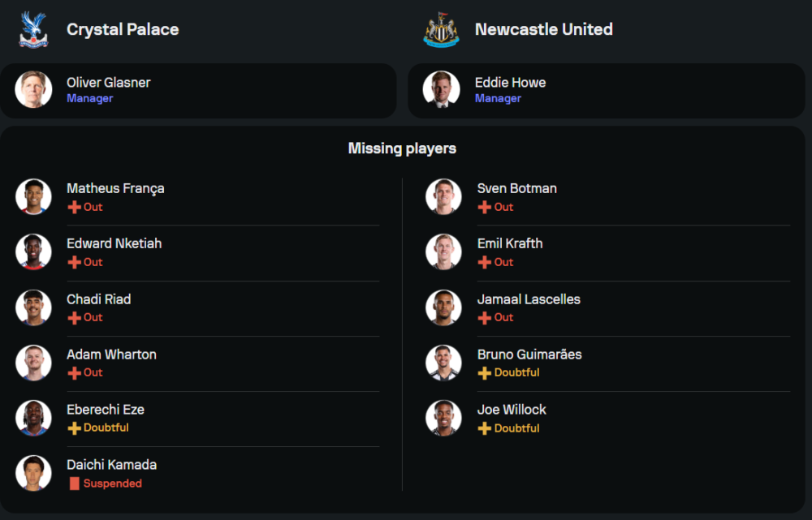Click the Eddie Howe manager name
The width and height of the screenshot is (812, 520).
pos(510,82)
